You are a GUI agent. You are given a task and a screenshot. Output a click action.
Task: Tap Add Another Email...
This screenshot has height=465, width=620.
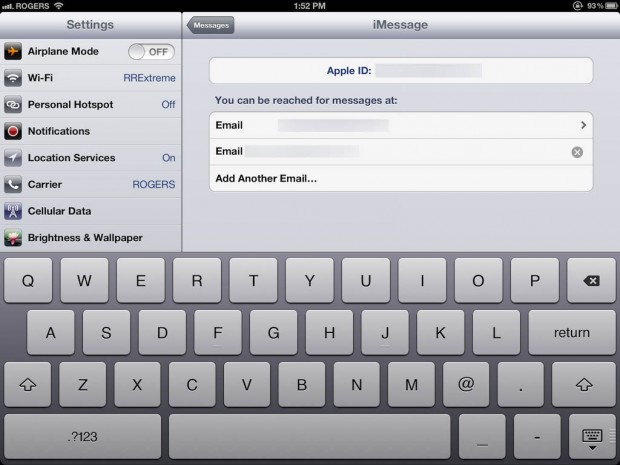(401, 178)
